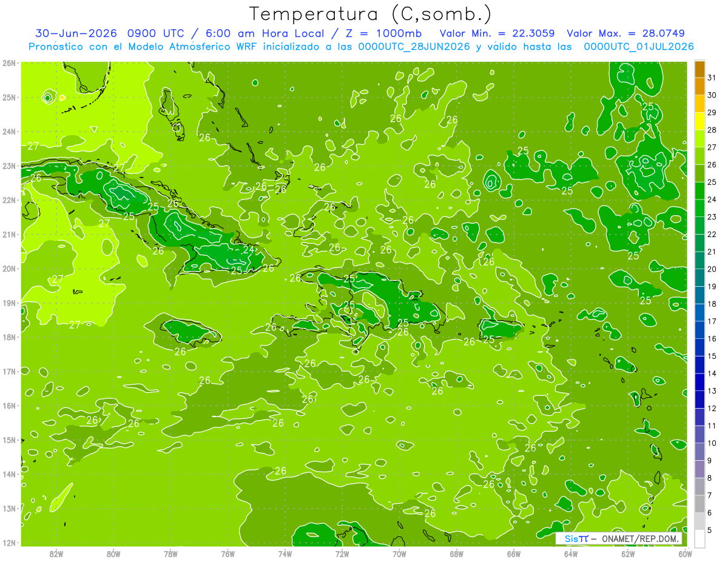This screenshot has height=562, width=728.
Task: Click the 13N latitude axis label
Action: [x=9, y=508]
